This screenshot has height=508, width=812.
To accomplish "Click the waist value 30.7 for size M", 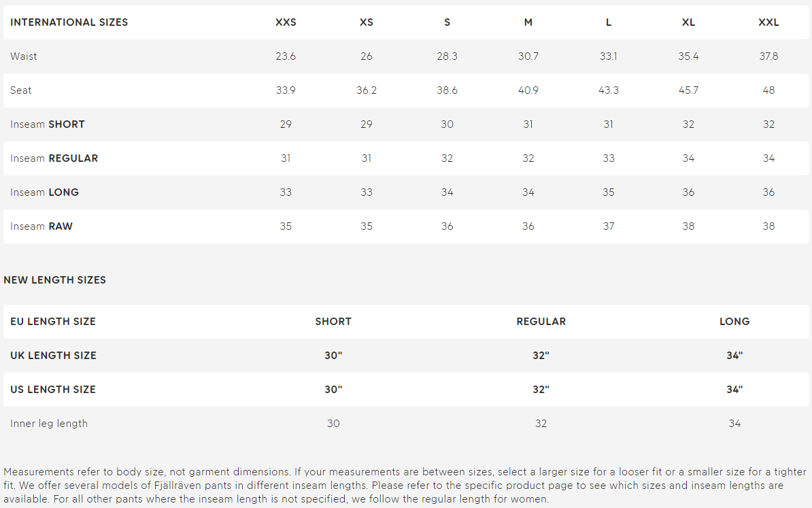I will (528, 56).
